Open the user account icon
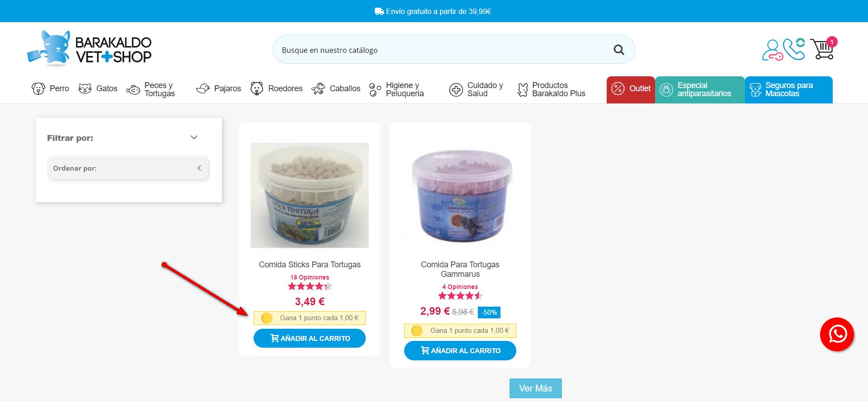The image size is (868, 401). point(772,50)
